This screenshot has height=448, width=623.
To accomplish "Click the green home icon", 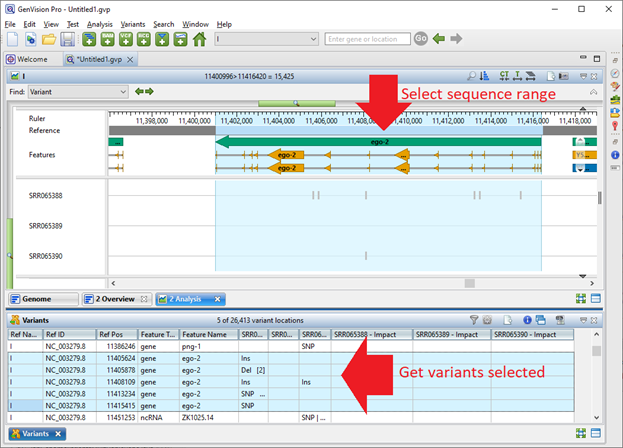I will click(199, 39).
